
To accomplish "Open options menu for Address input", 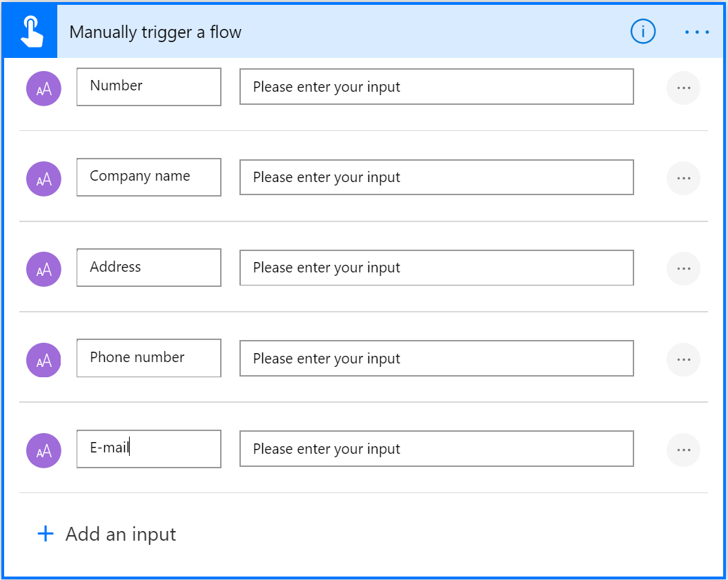I will (x=683, y=268).
